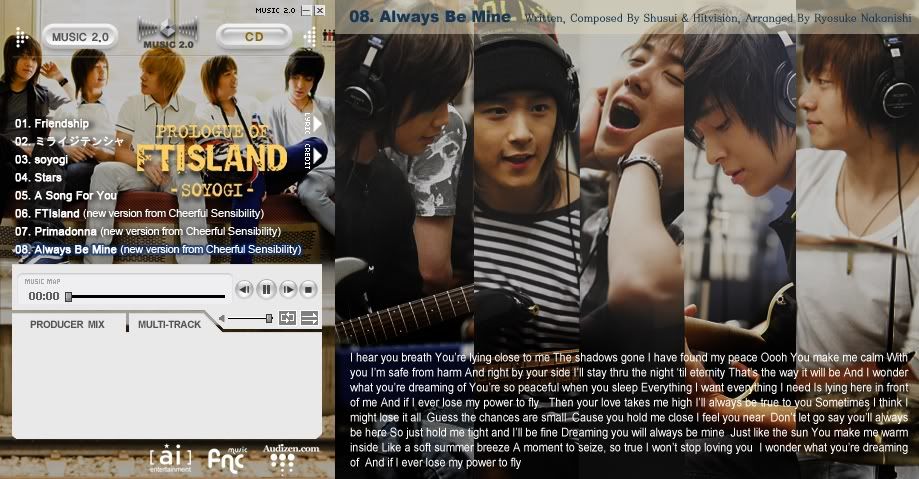
Task: Click the songwriting credits line
Action: 718,18
